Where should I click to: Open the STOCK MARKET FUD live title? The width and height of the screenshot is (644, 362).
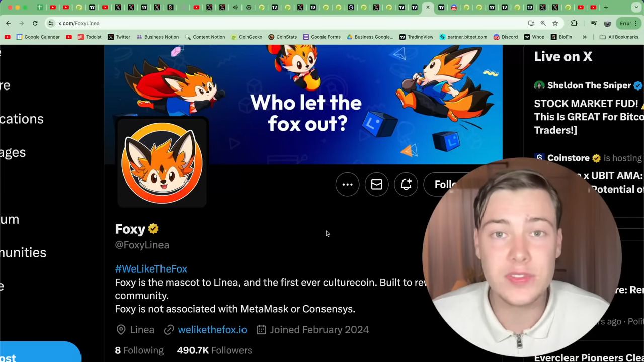pos(589,117)
